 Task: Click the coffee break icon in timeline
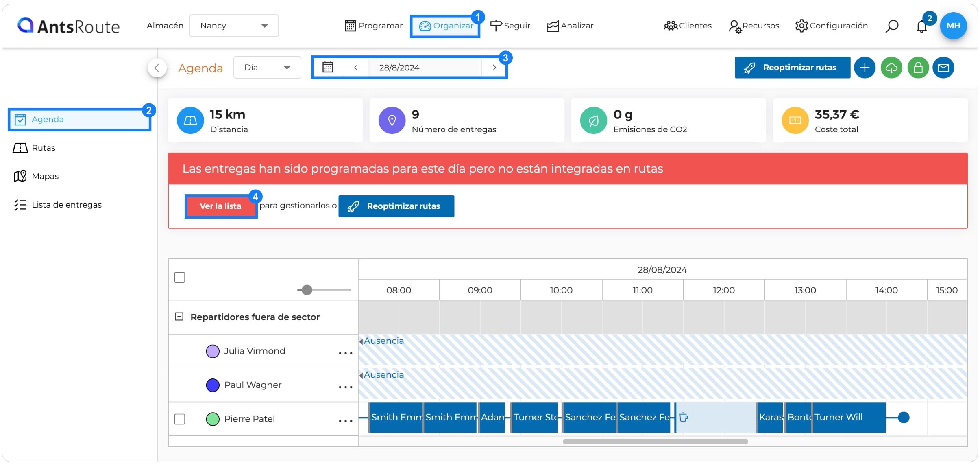(x=684, y=417)
